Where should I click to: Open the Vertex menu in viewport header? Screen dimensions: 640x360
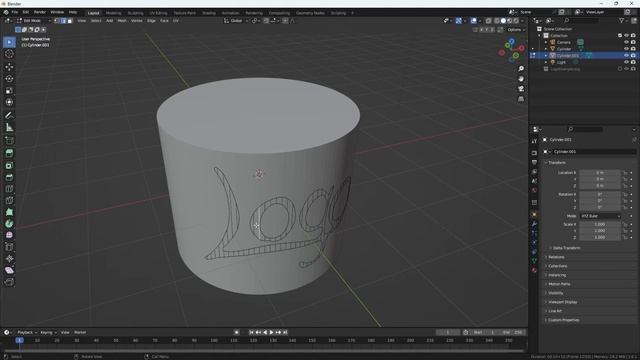[x=137, y=20]
